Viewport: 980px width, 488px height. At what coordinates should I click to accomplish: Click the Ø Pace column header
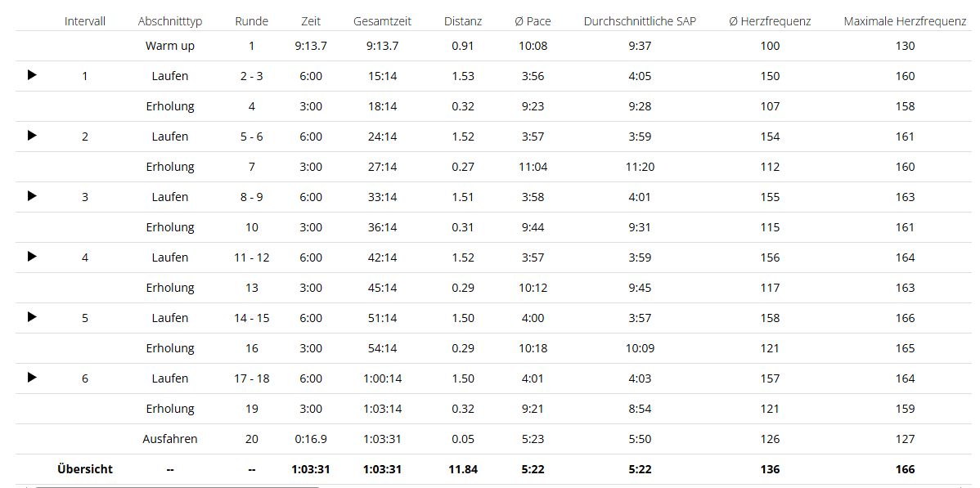[533, 21]
